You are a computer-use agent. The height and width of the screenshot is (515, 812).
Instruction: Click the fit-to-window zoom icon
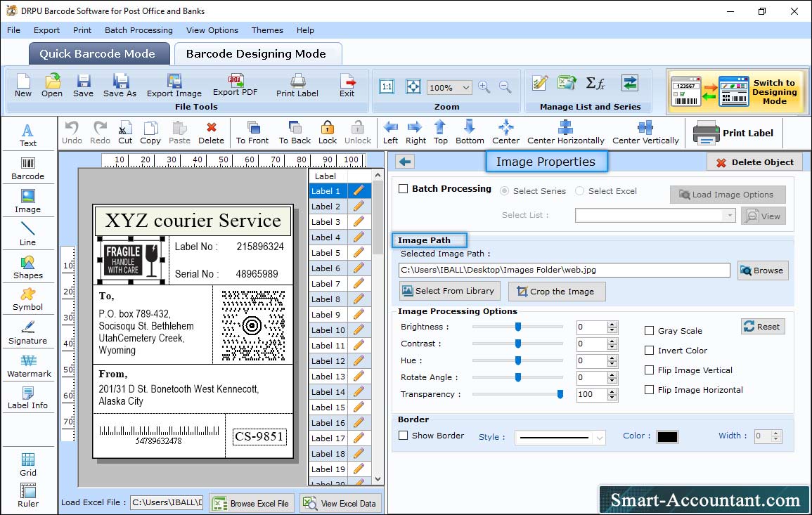point(413,86)
